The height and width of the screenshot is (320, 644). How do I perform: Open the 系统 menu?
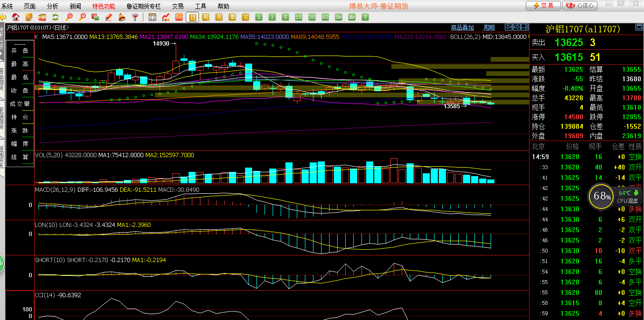7,6
